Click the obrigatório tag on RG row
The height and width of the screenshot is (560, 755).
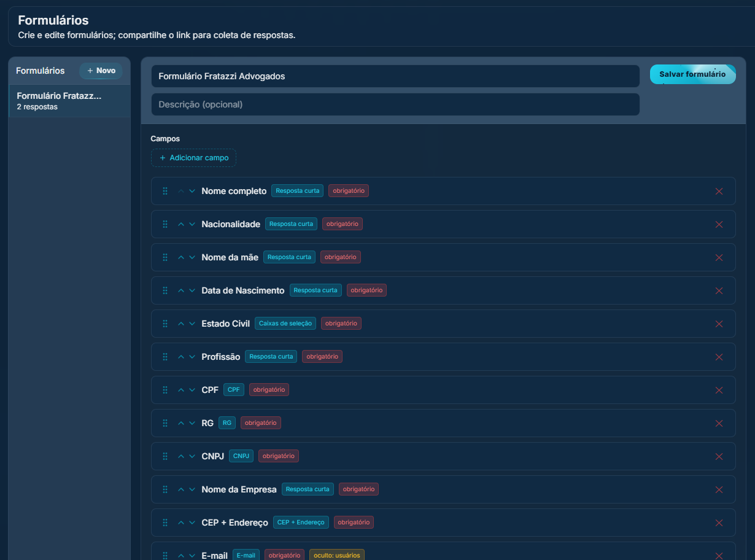(261, 422)
